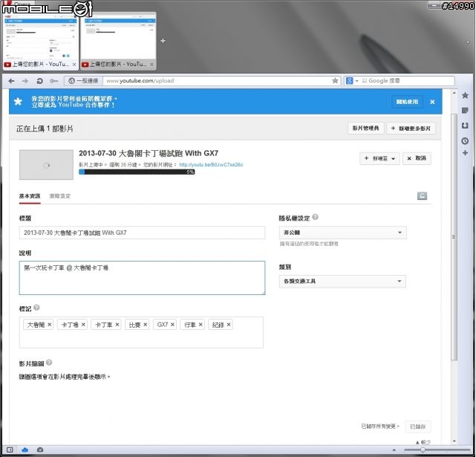Image resolution: width=476 pixels, height=457 pixels.
Task: Open the Google search engine selector
Action: click(x=352, y=81)
